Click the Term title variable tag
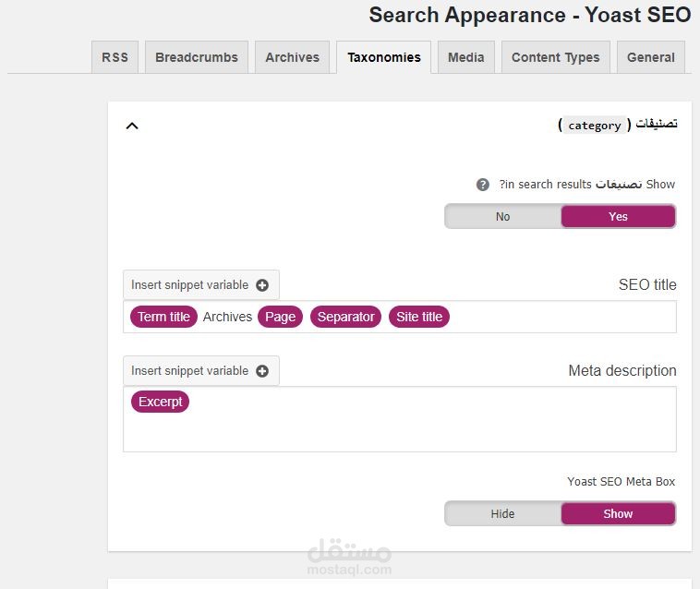This screenshot has width=700, height=589. [x=163, y=317]
